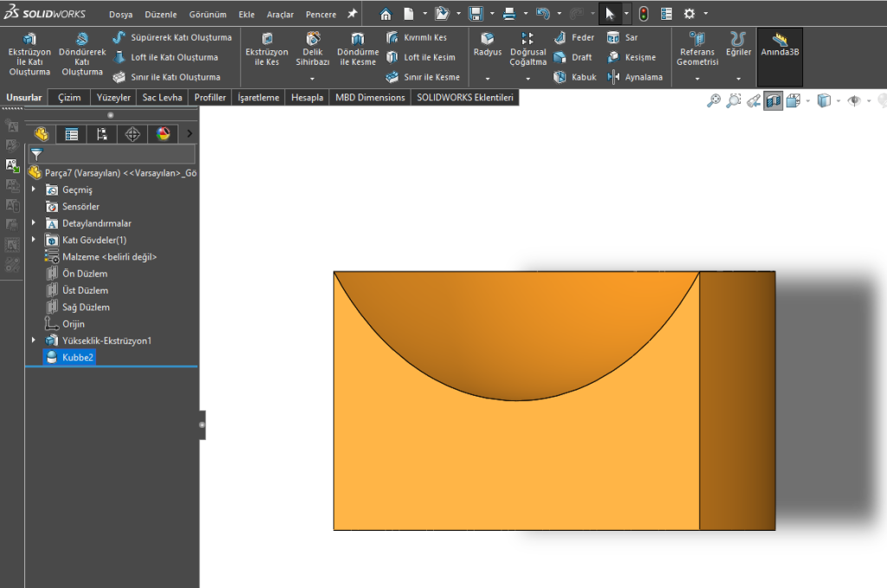This screenshot has width=887, height=588.
Task: Click the Rebuild traffic light icon
Action: 644,14
